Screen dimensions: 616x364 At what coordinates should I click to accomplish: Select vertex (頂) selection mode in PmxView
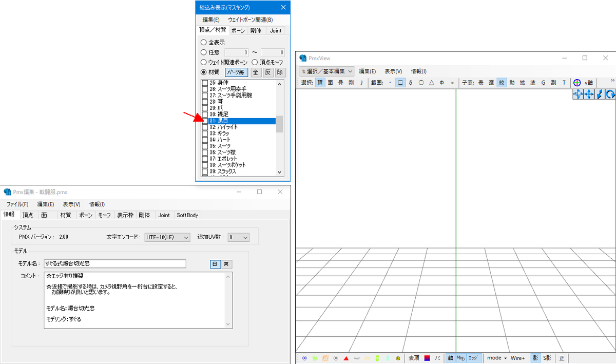click(x=320, y=82)
